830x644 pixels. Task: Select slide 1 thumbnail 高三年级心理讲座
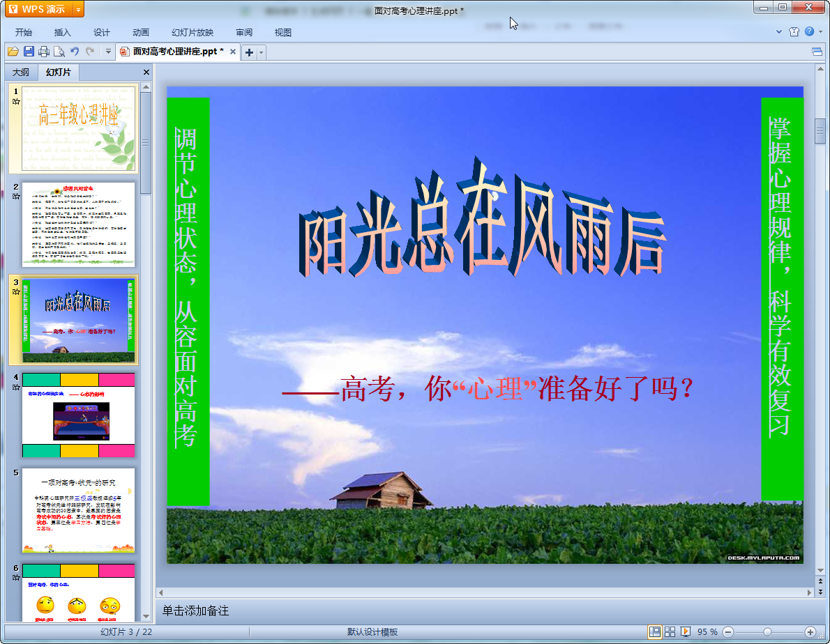coord(78,128)
